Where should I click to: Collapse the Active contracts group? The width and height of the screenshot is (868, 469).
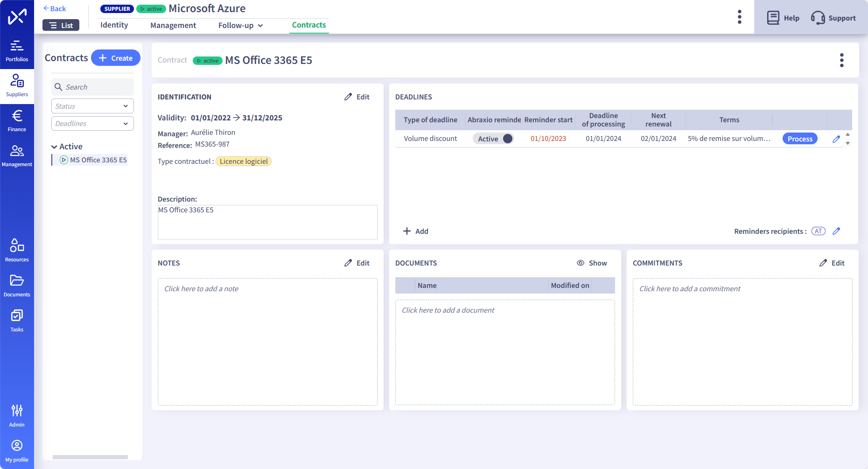point(55,147)
